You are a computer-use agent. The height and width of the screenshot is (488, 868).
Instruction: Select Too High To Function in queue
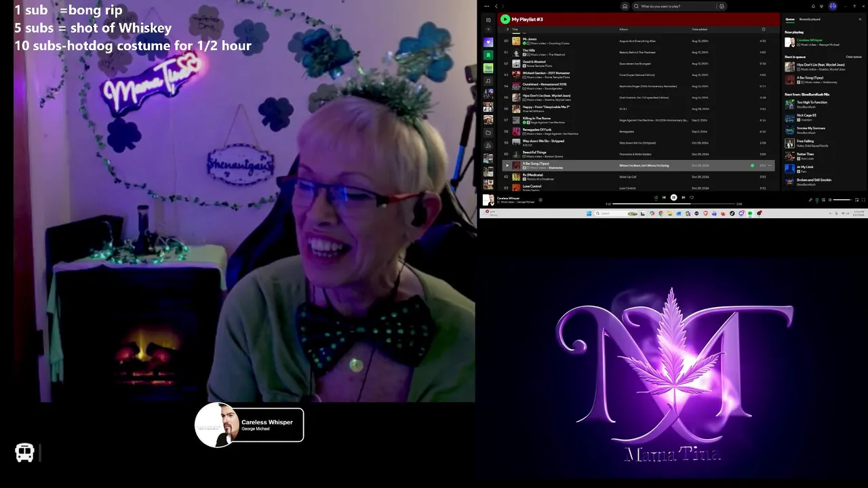pos(824,104)
